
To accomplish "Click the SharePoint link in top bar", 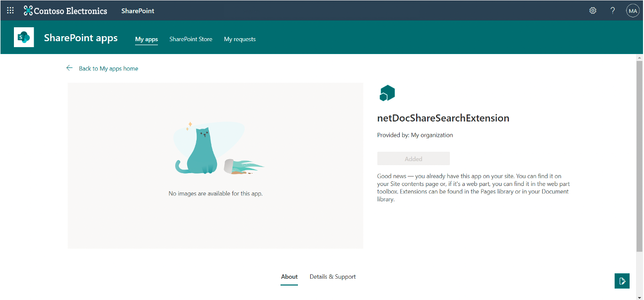I will point(138,11).
